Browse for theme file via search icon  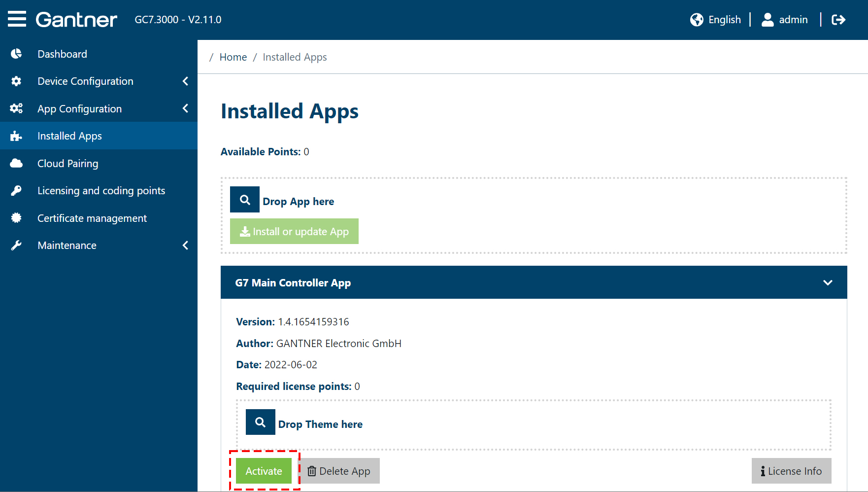pyautogui.click(x=261, y=422)
